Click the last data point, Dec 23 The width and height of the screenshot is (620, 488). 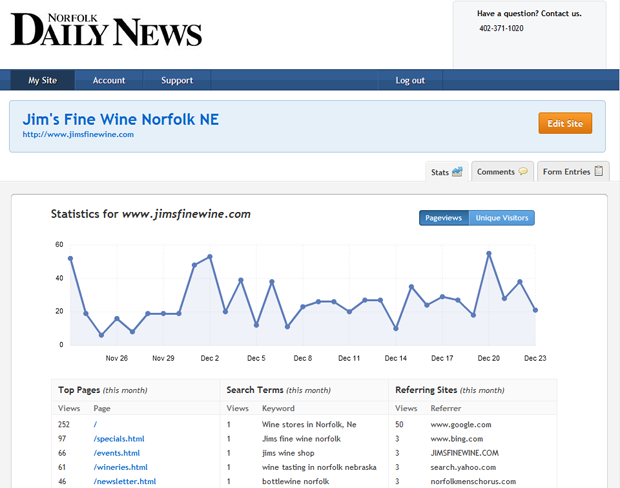535,310
